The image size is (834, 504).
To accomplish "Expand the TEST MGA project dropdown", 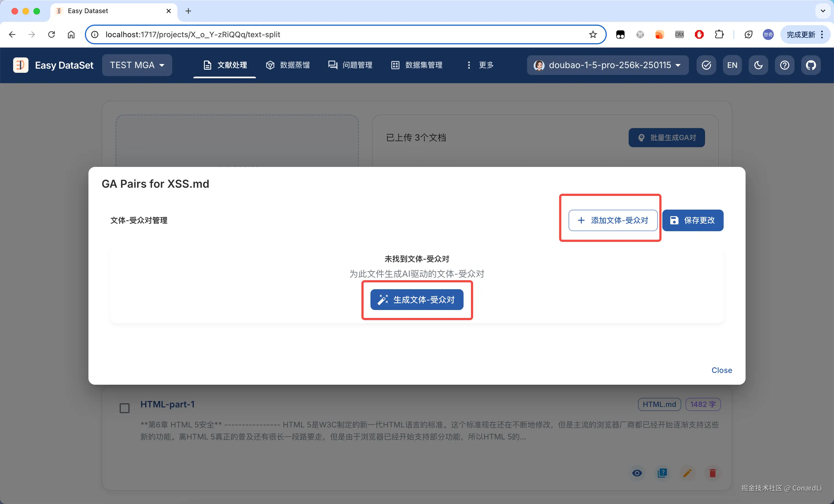I will (x=137, y=65).
